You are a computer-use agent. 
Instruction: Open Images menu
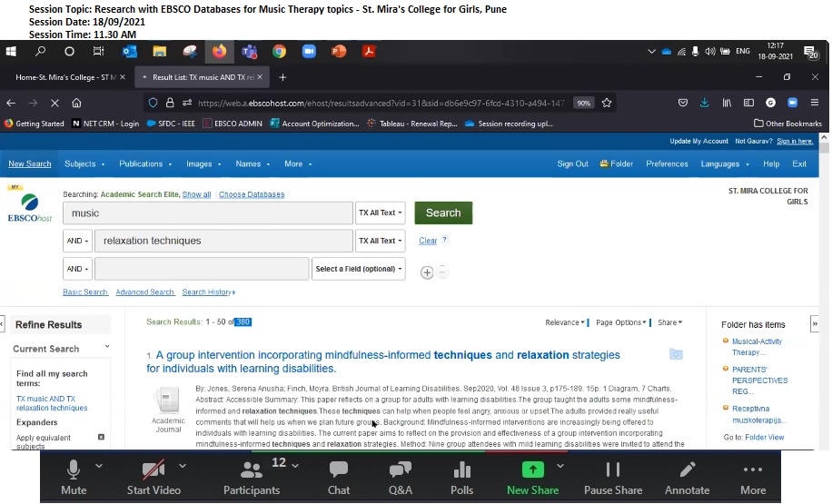pyautogui.click(x=203, y=164)
